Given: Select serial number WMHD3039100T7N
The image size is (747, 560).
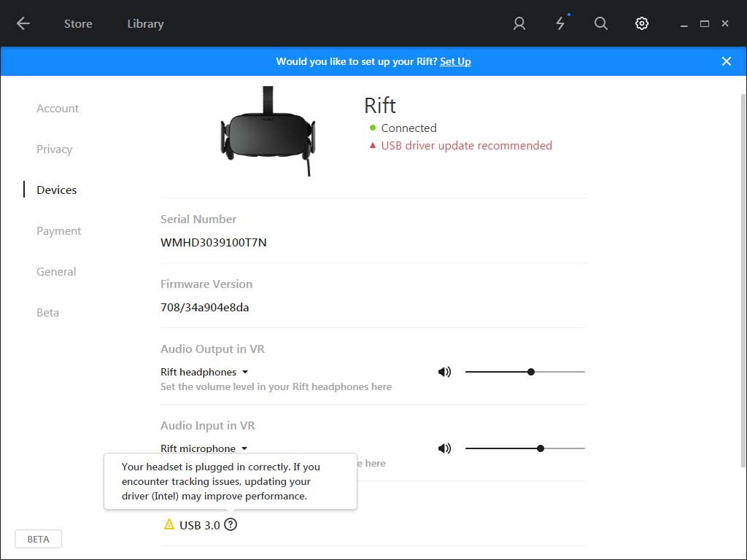Looking at the screenshot, I should [x=214, y=242].
